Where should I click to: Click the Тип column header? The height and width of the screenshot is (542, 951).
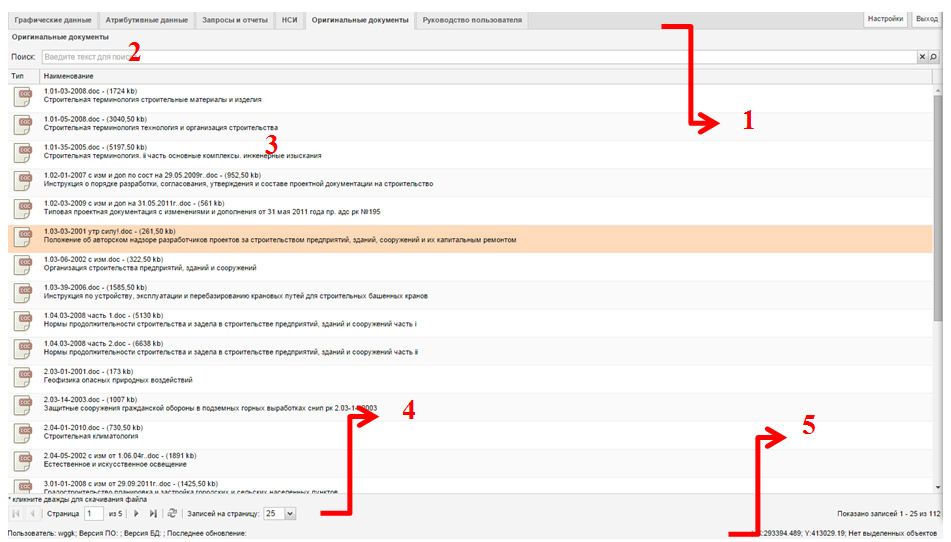click(x=18, y=76)
